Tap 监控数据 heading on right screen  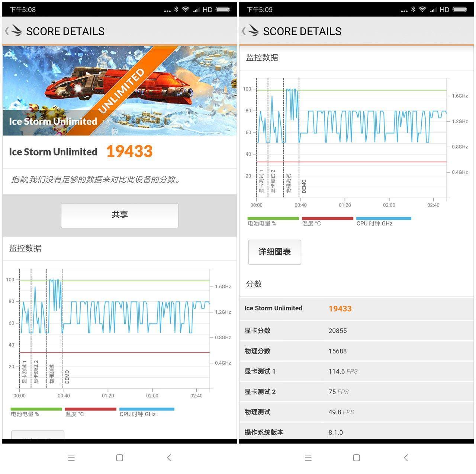click(x=262, y=57)
